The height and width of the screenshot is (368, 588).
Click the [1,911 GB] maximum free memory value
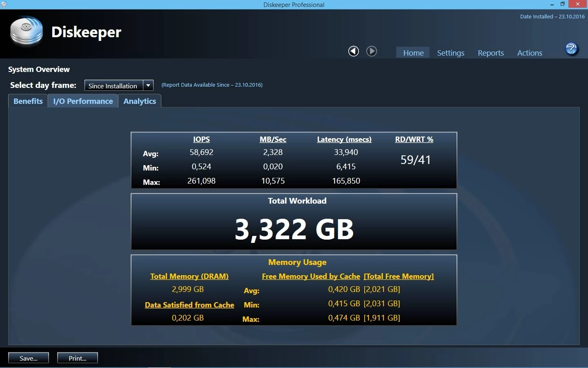tap(382, 318)
